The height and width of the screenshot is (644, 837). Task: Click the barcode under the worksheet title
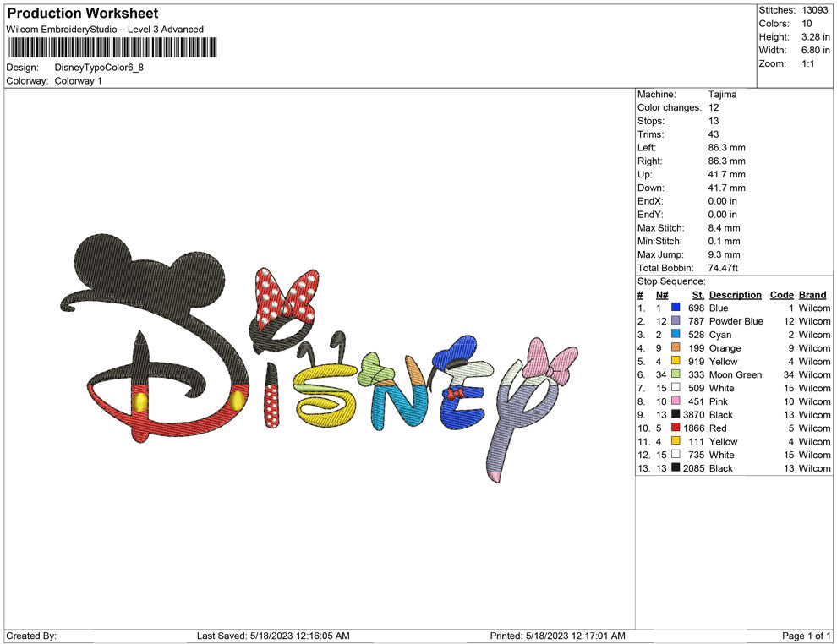[112, 47]
